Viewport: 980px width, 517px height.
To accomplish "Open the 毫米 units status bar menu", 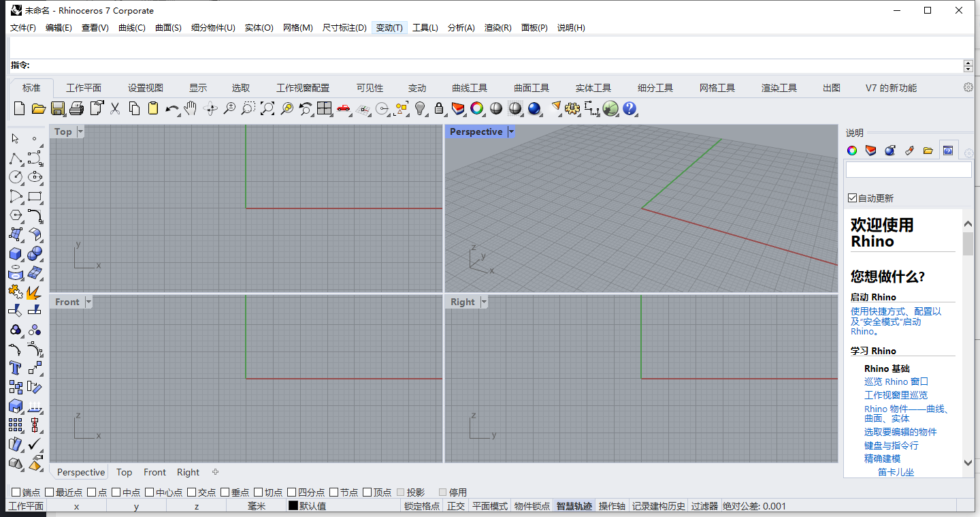I will click(x=256, y=506).
